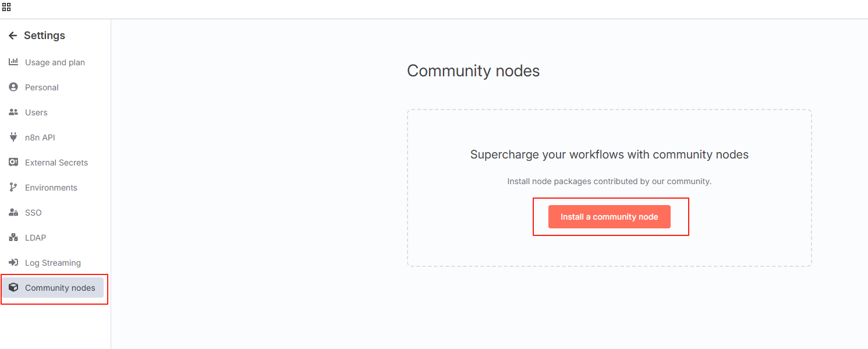Screen dimensions: 868x349
Task: Click the back arrow next to Settings
Action: [x=13, y=36]
